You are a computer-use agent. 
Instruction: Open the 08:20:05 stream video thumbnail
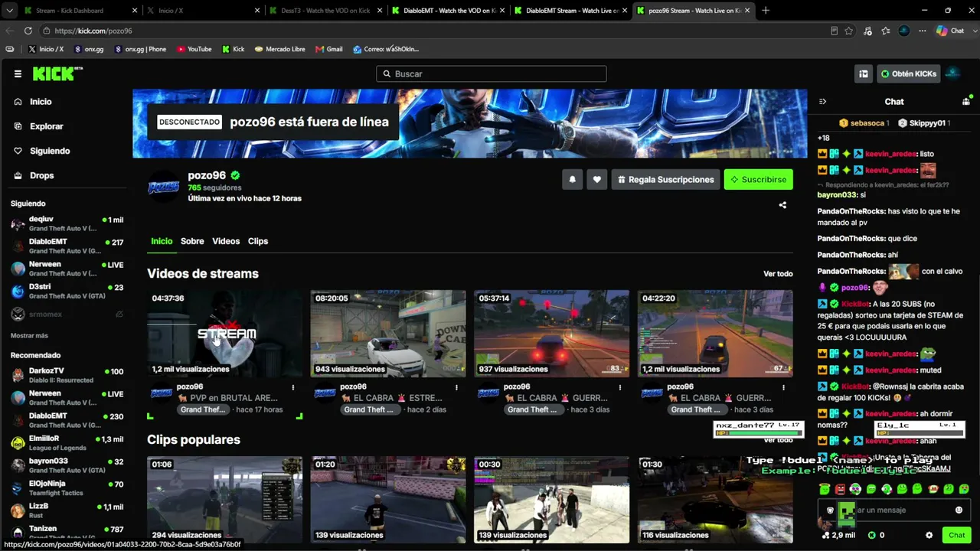388,334
